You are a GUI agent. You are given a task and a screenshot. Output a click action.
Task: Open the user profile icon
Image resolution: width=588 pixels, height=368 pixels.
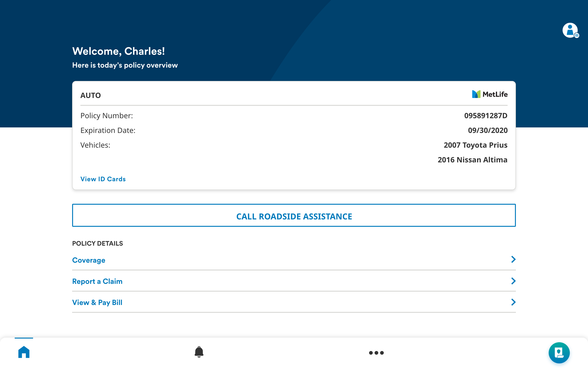coord(570,30)
